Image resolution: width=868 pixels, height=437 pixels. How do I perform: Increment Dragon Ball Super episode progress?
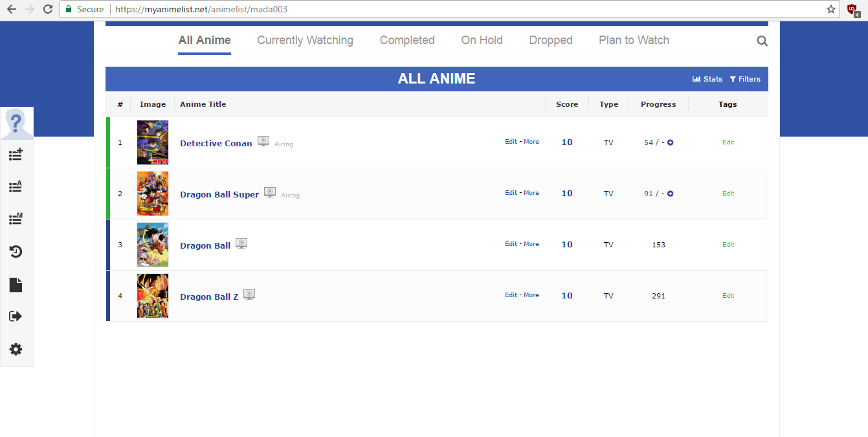pyautogui.click(x=670, y=194)
